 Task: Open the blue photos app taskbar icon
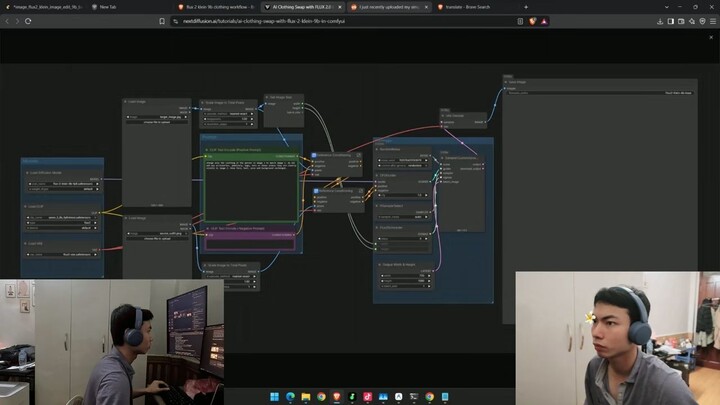point(383,396)
